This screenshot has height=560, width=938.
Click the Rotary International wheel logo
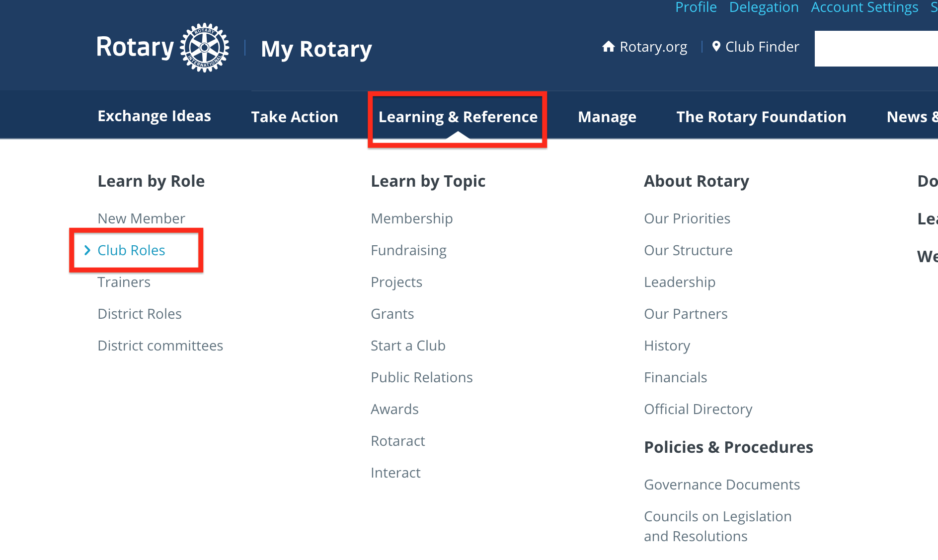[204, 48]
